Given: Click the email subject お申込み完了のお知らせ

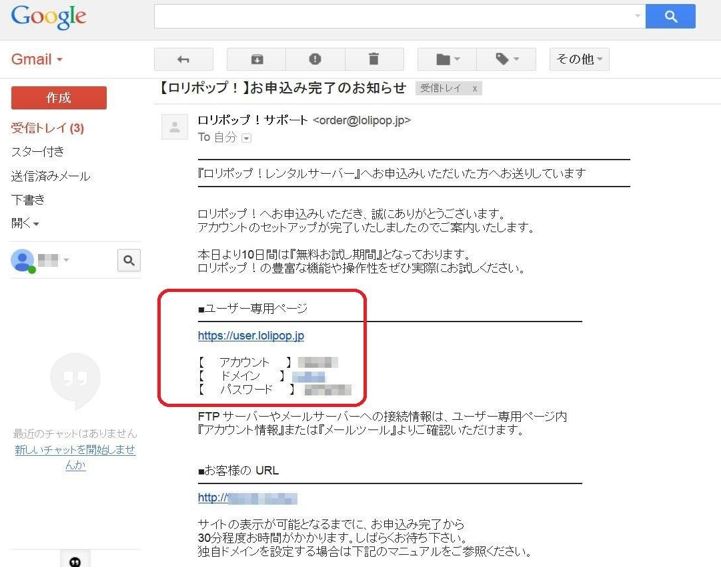Looking at the screenshot, I should coord(283,88).
